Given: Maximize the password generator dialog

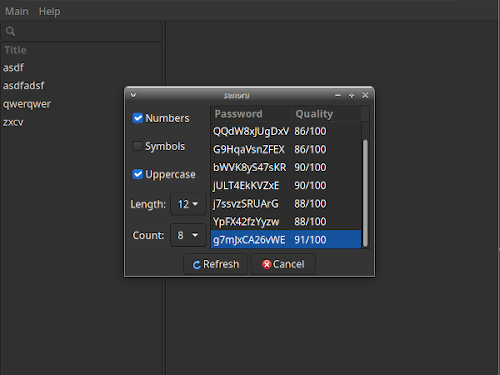Looking at the screenshot, I should point(351,96).
